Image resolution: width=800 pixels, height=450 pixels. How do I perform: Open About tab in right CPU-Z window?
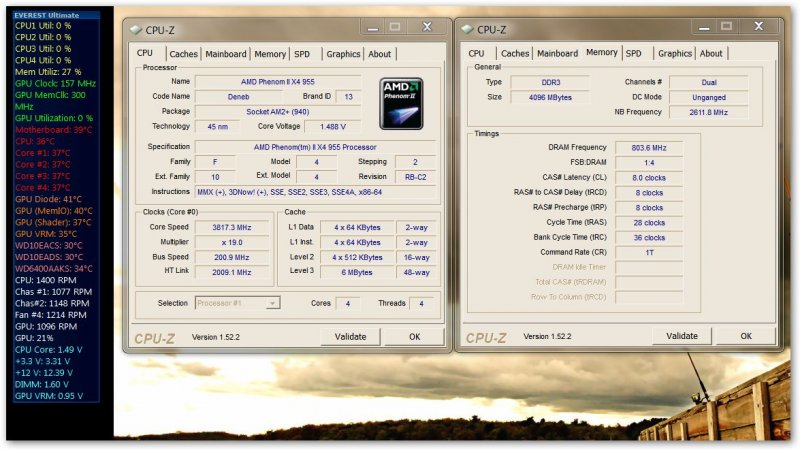tap(711, 54)
